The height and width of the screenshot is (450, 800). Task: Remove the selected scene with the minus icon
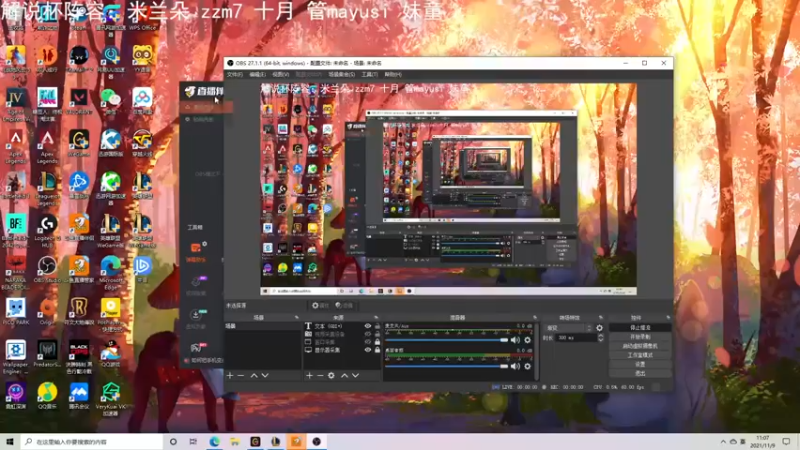click(x=241, y=376)
